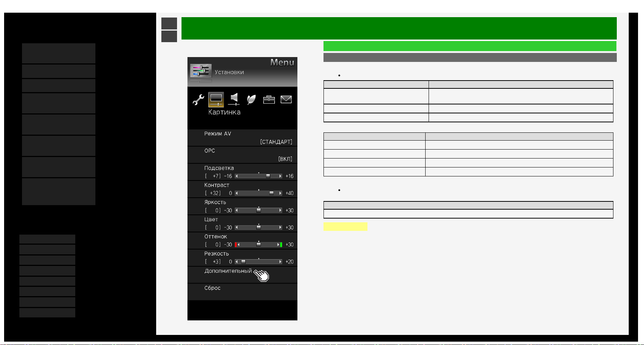Increase Контраст with right arrow
The width and height of the screenshot is (644, 345).
pyautogui.click(x=280, y=193)
